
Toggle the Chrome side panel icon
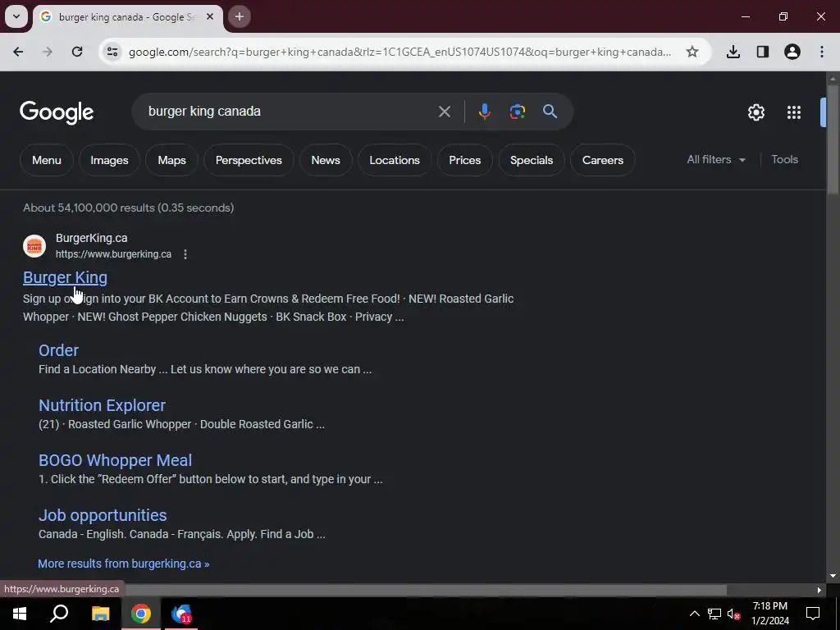coord(763,52)
